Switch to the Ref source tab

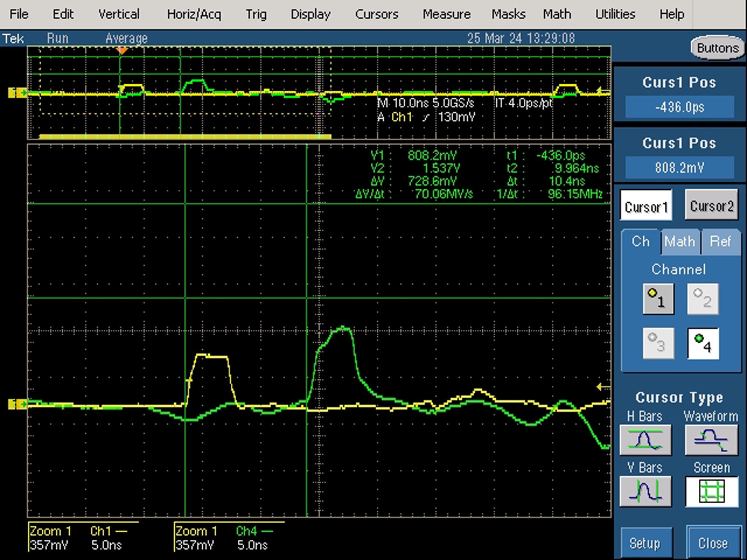point(721,241)
